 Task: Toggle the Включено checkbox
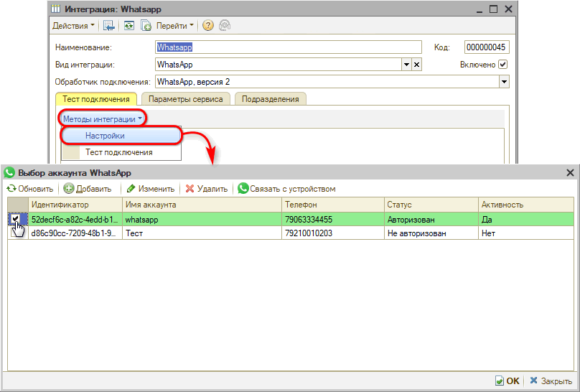[503, 65]
